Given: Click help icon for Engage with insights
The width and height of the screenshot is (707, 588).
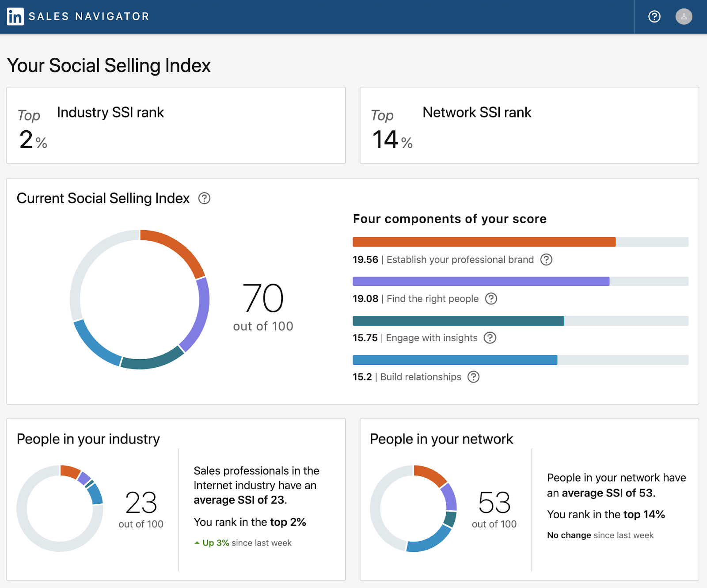Looking at the screenshot, I should click(490, 338).
